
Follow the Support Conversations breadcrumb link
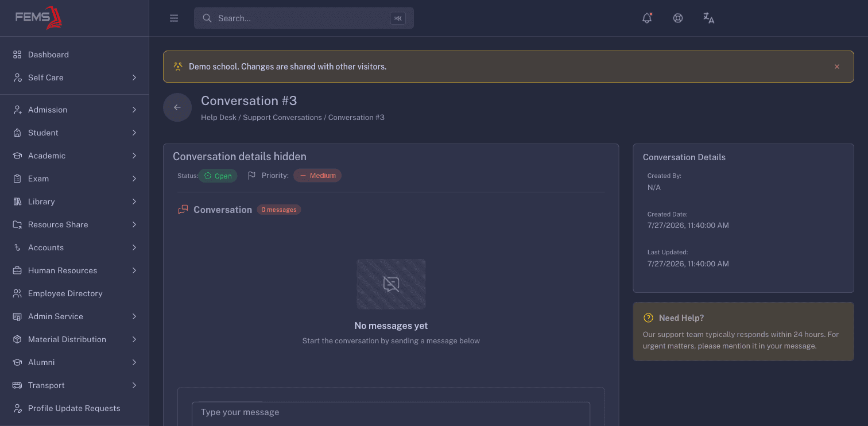tap(282, 117)
